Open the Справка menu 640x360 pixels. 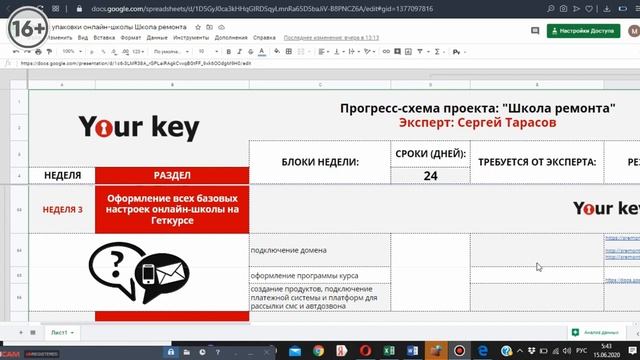[264, 38]
